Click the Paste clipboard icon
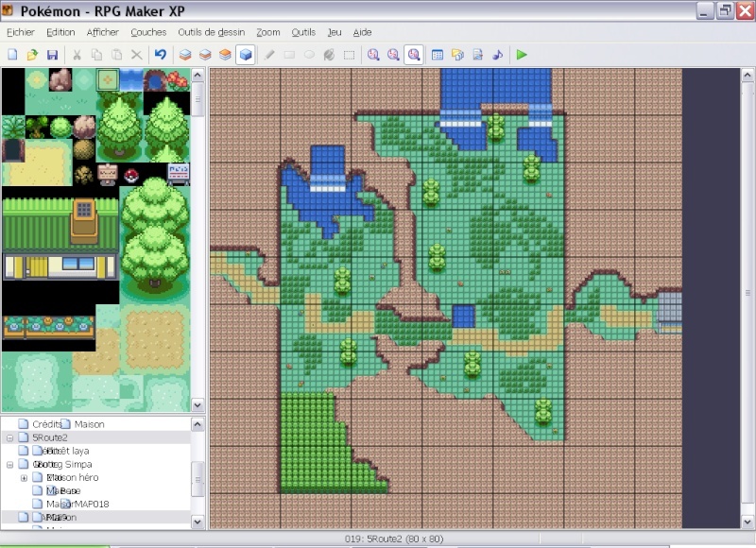Viewport: 756px width, 548px height. (116, 55)
